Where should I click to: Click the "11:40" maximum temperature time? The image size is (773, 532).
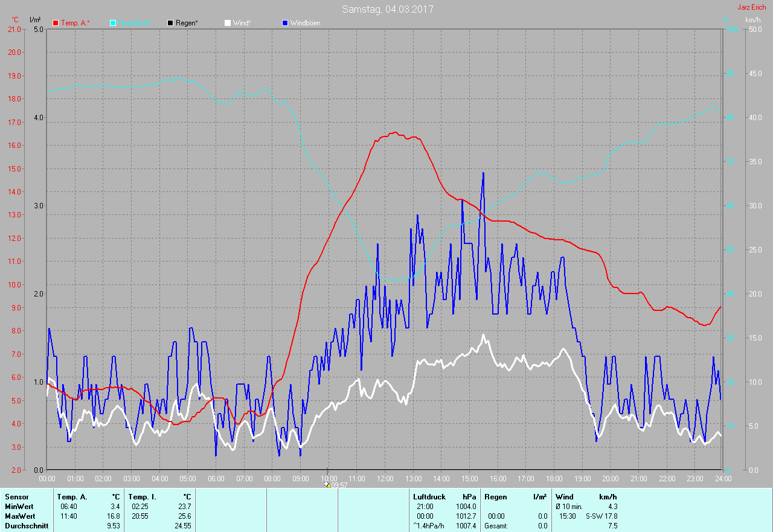click(69, 516)
